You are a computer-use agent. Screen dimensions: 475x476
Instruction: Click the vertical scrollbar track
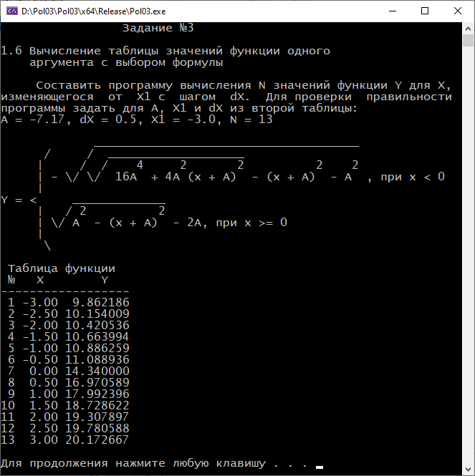pyautogui.click(x=468, y=251)
